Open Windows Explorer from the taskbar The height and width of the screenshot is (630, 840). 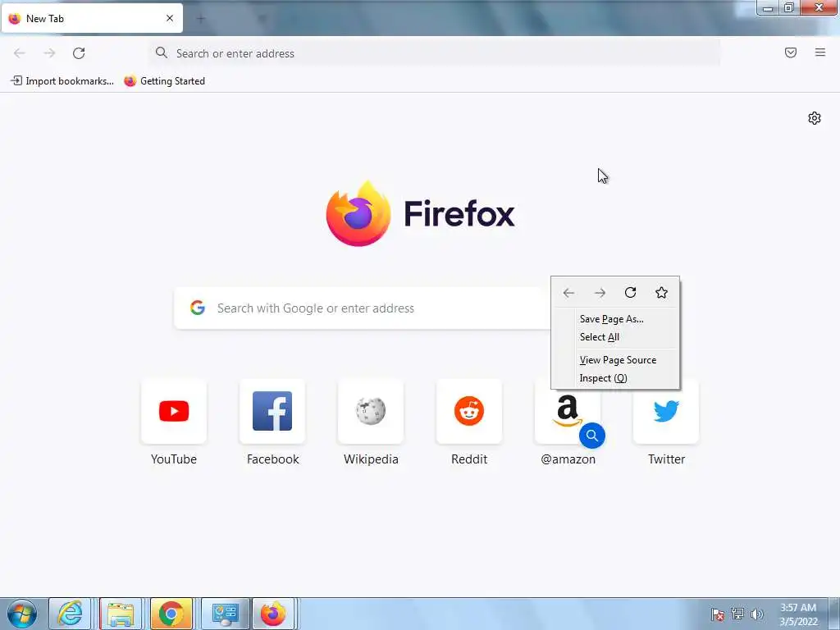click(x=121, y=614)
